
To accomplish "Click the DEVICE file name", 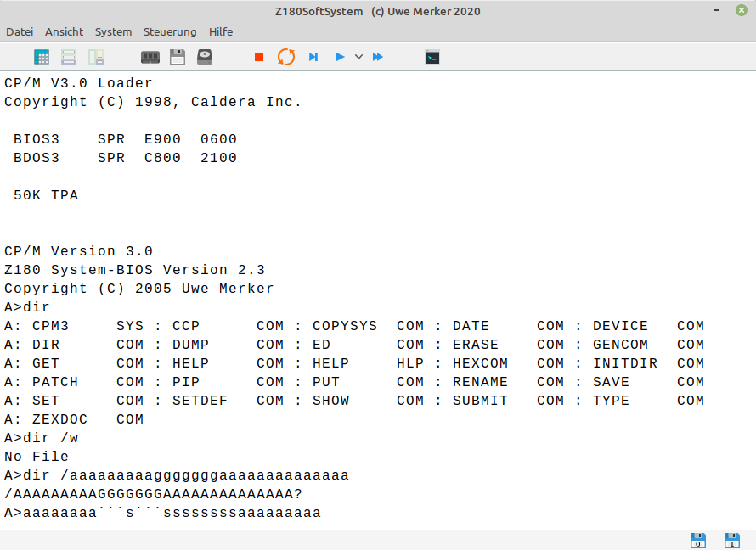I will click(x=621, y=326).
